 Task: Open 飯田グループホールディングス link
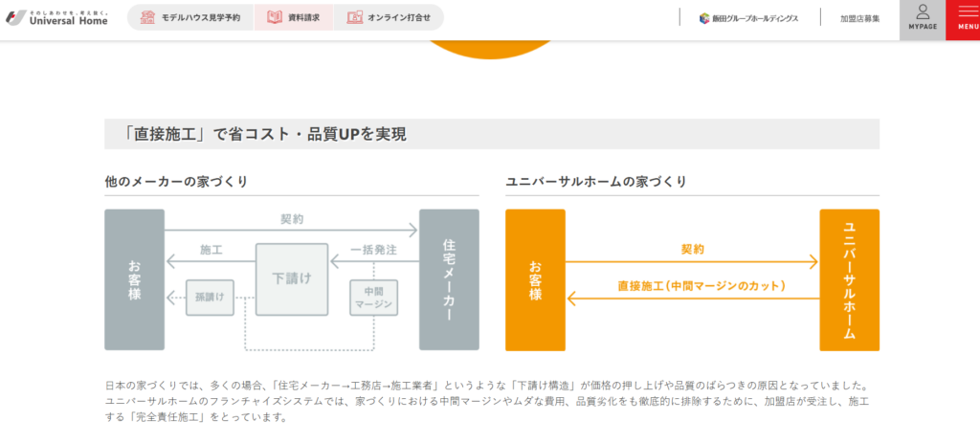coord(748,18)
